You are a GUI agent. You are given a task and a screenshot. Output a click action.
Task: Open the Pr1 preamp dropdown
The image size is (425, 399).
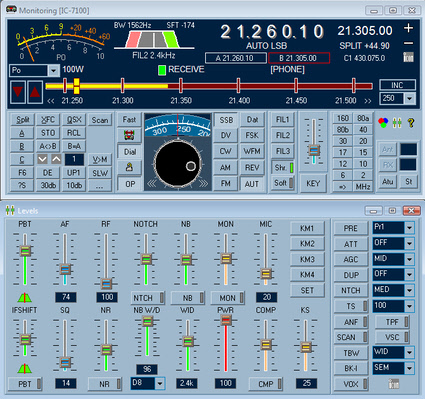pos(409,228)
